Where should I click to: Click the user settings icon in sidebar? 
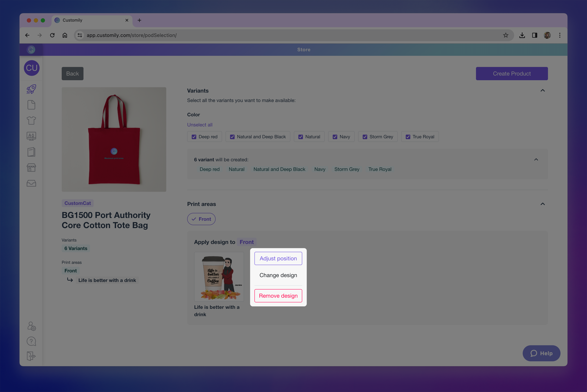31,326
